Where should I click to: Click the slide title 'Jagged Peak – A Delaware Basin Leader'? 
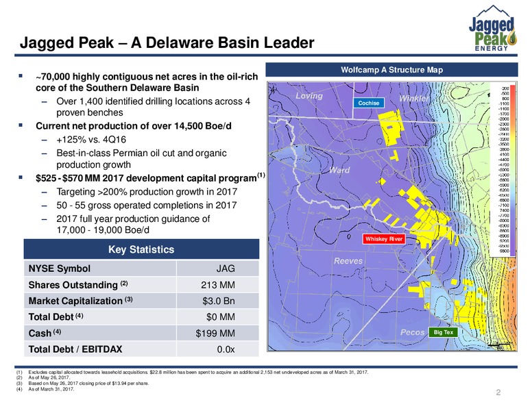[167, 42]
